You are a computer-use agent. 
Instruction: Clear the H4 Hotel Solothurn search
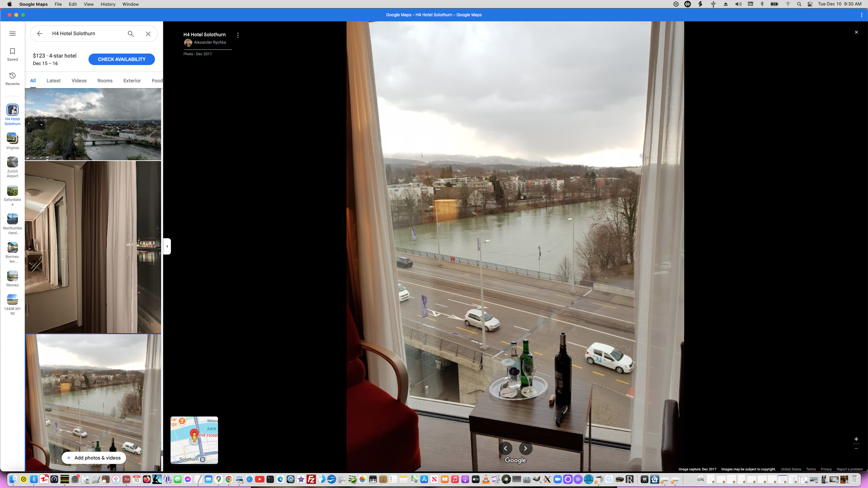[x=148, y=34]
